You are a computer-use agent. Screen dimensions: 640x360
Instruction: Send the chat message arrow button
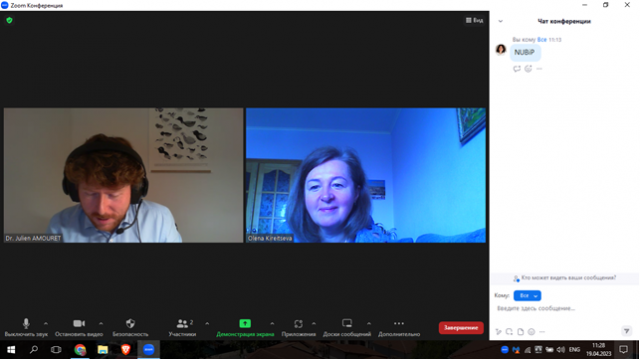pyautogui.click(x=627, y=331)
